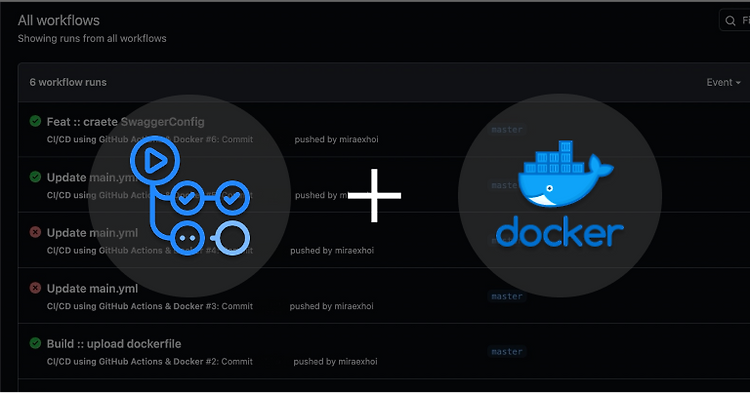Click the red failed icon for Update main.yml run #4

[35, 232]
